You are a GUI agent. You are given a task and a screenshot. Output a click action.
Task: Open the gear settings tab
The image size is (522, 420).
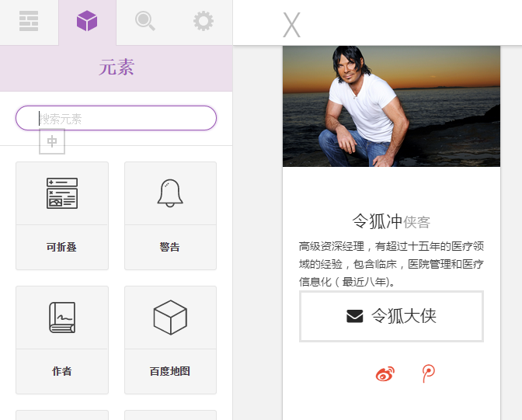[204, 21]
